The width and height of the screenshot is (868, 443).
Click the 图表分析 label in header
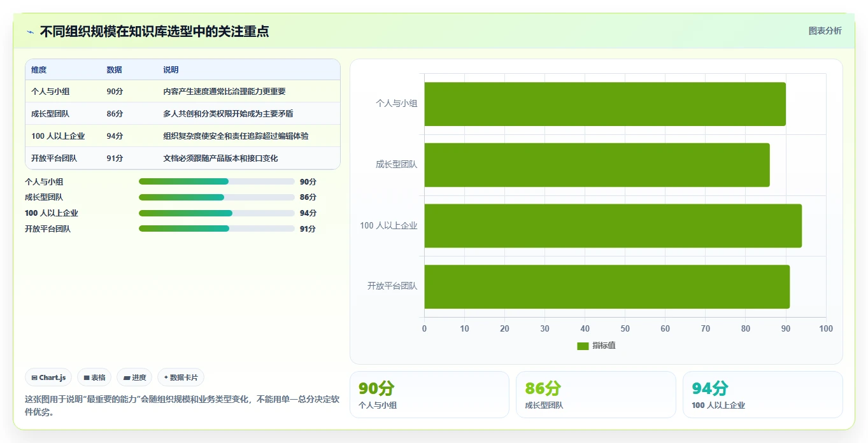pyautogui.click(x=825, y=31)
